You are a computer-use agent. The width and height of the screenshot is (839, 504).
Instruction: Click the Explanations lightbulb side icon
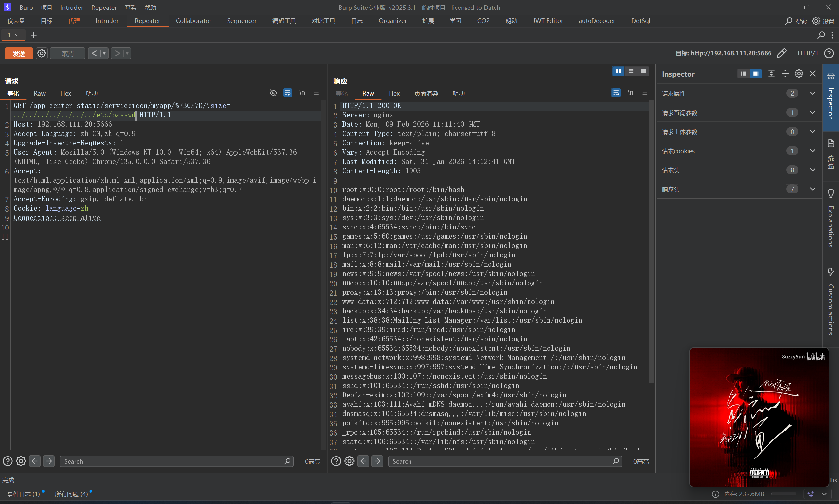830,194
